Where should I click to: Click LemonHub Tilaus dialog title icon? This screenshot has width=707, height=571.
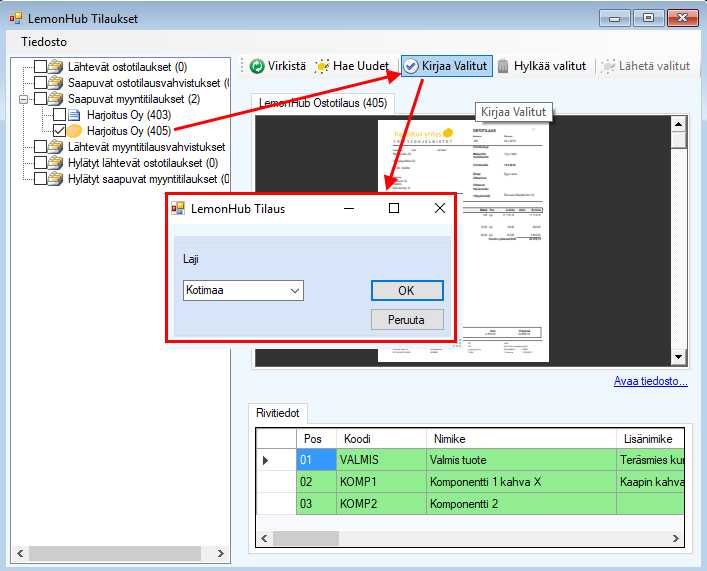(x=178, y=208)
